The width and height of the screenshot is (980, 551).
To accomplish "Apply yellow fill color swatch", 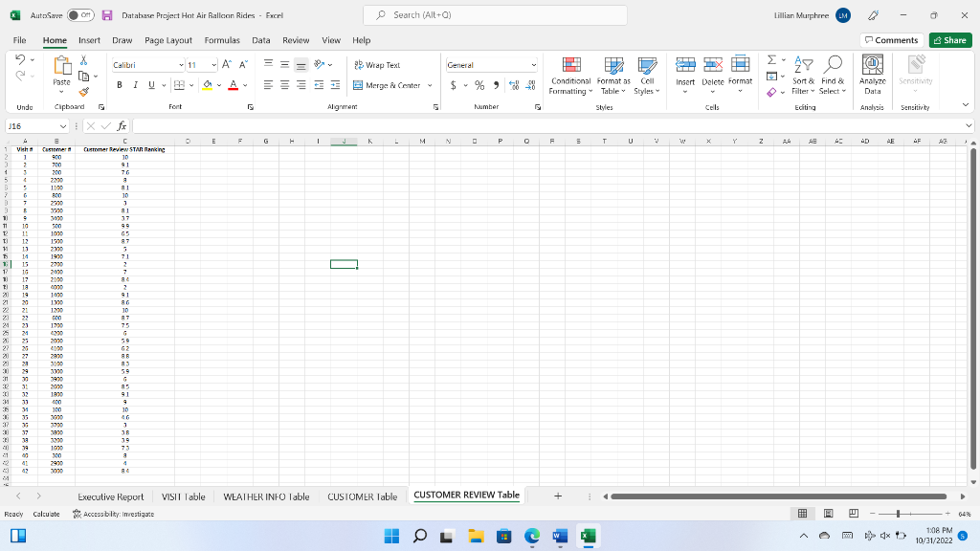I will (208, 85).
